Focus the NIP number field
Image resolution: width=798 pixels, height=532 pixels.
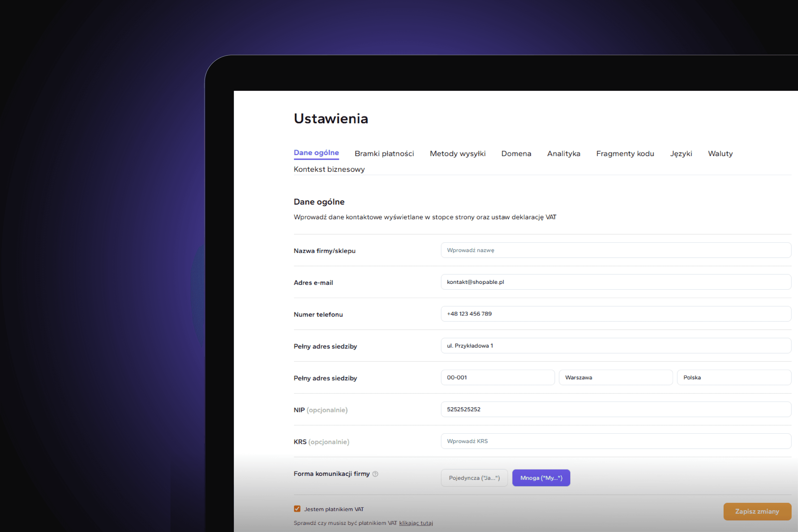[616, 410]
